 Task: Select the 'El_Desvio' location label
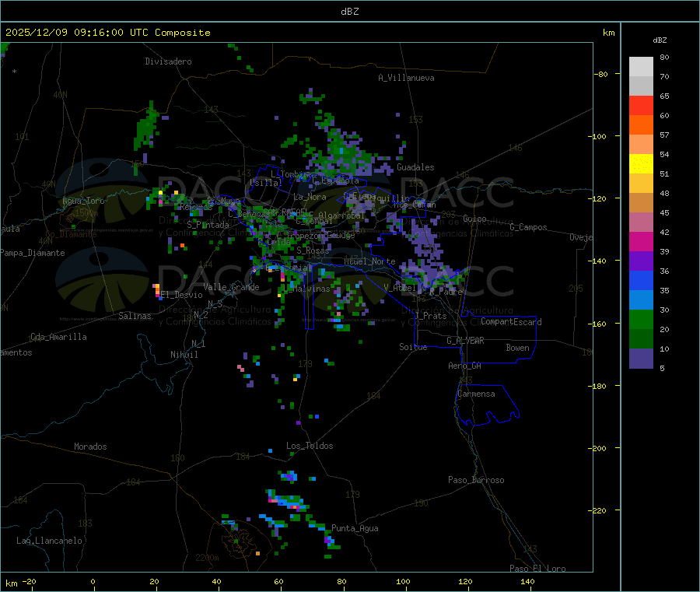(182, 295)
